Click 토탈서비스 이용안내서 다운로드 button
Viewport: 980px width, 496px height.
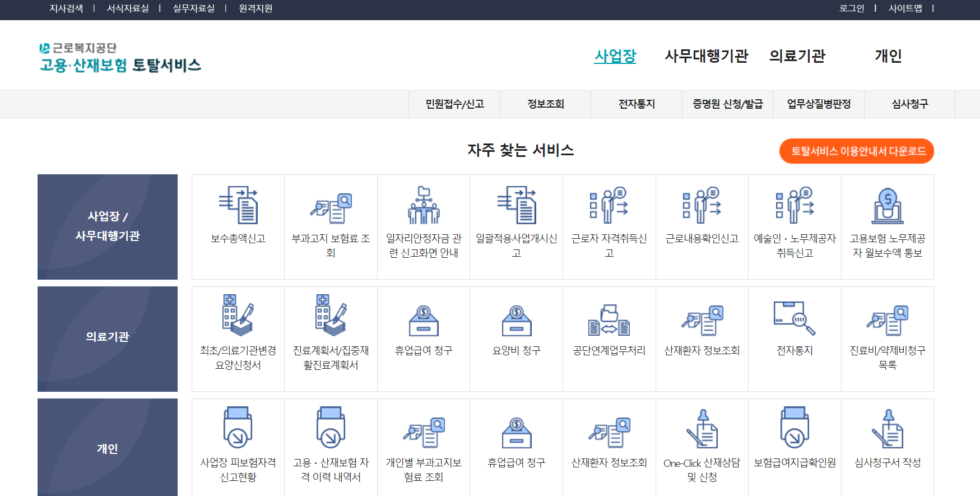[x=856, y=151]
